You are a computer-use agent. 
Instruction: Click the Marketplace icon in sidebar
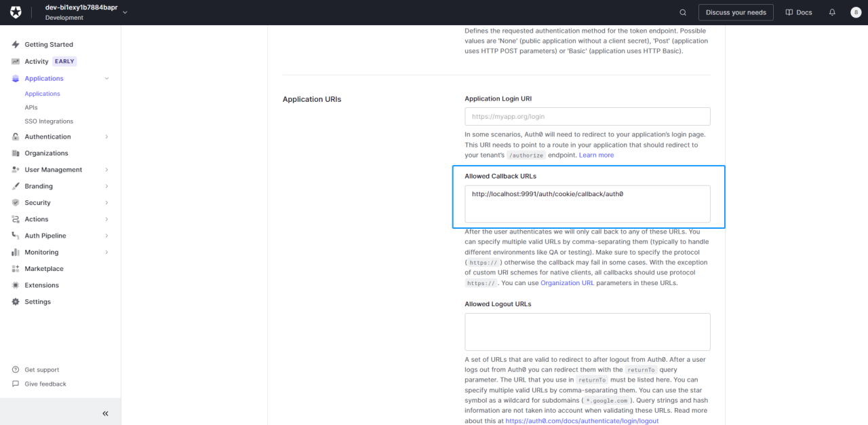(16, 269)
